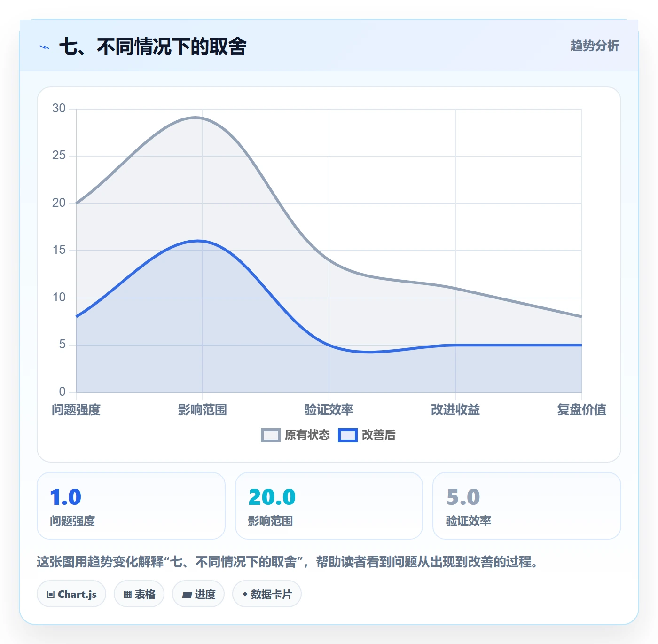Click the y-axis value 15
The width and height of the screenshot is (658, 644).
click(59, 250)
